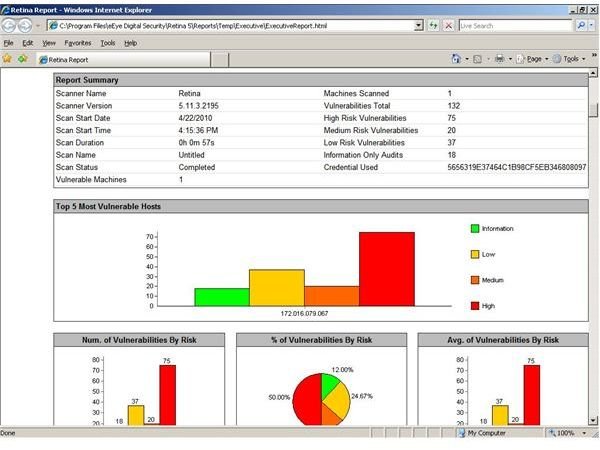Click the Back navigation button
The height and width of the screenshot is (450, 600).
[x=9, y=26]
